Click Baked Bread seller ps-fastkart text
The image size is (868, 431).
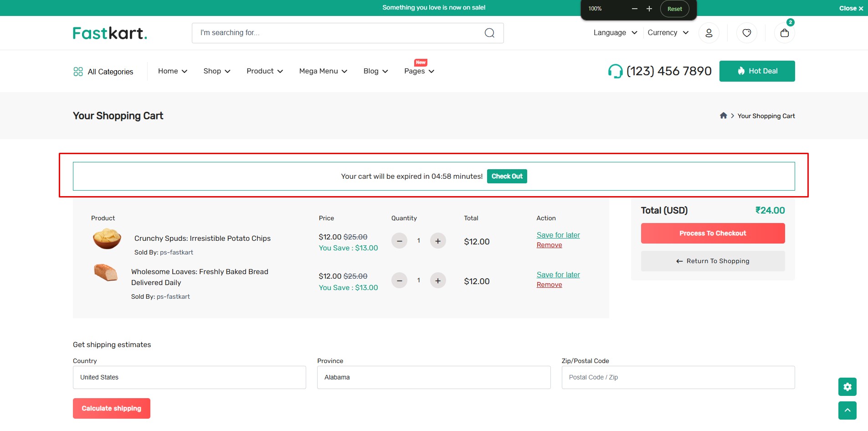click(173, 296)
